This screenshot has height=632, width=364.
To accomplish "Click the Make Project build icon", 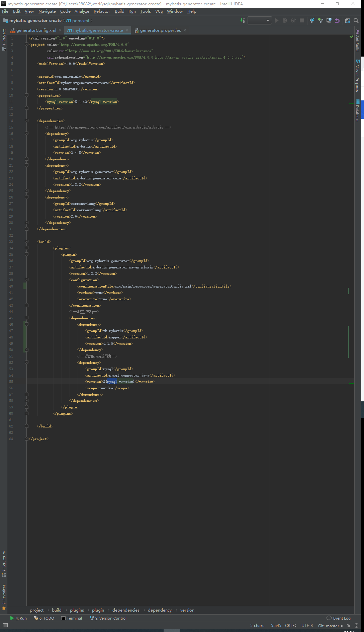I will click(x=243, y=20).
